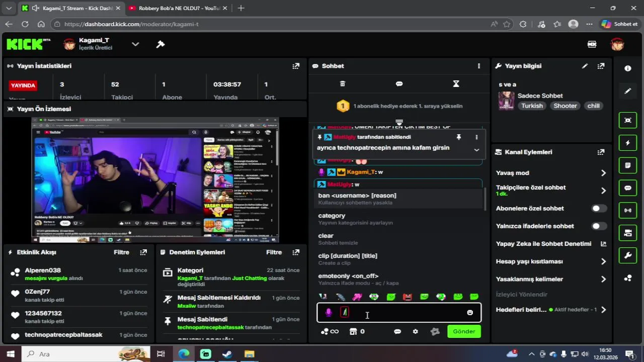
Task: Toggle Yalnızca ifadelerle sohbet switch
Action: [x=599, y=226]
